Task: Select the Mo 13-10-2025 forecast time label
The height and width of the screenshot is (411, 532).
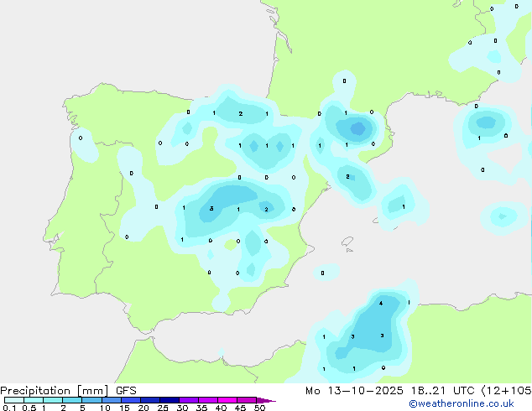Action: [419, 391]
